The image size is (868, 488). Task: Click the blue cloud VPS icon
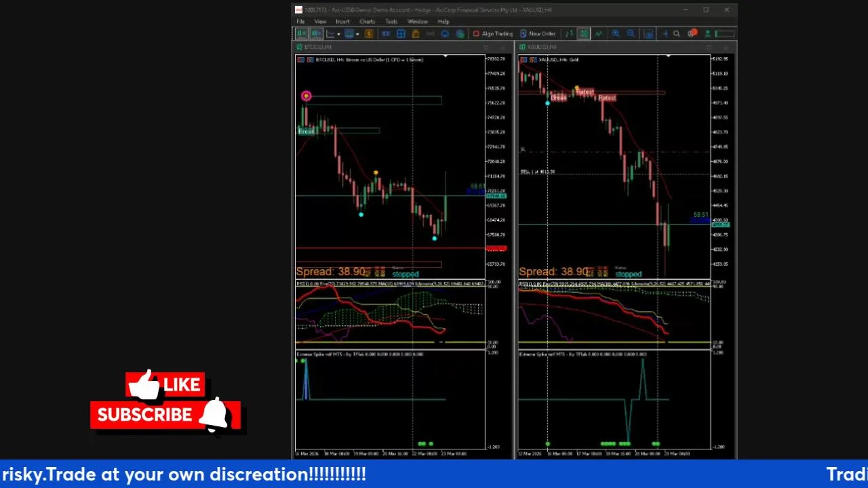click(x=445, y=34)
